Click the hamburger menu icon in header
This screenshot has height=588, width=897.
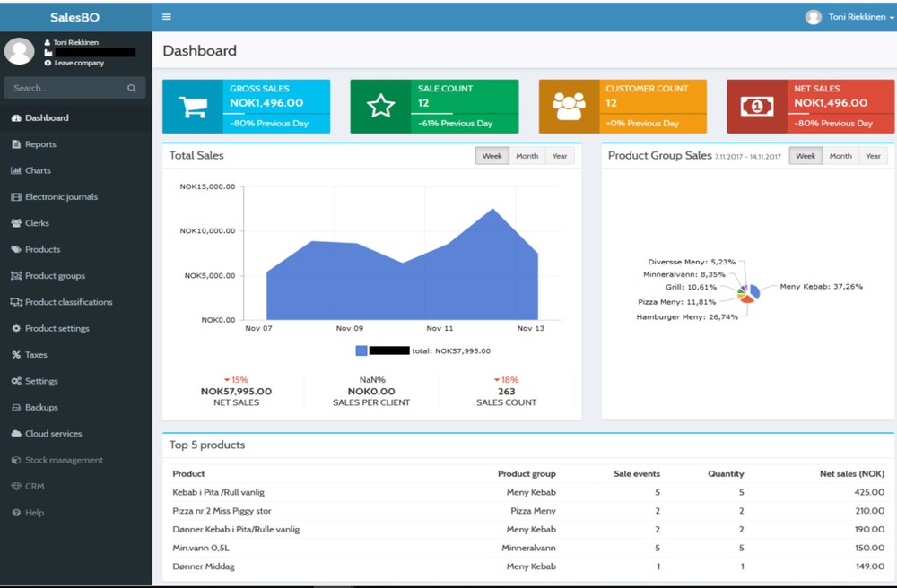[x=167, y=17]
